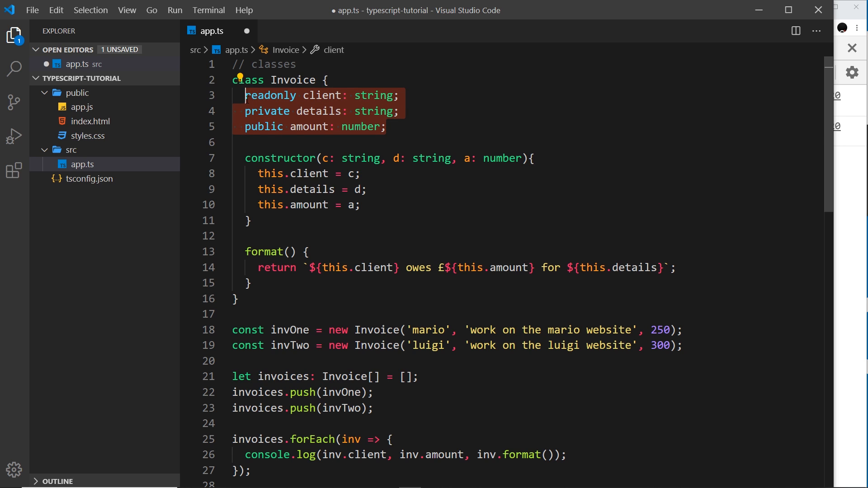Click the src breadcrumb segment

click(195, 50)
